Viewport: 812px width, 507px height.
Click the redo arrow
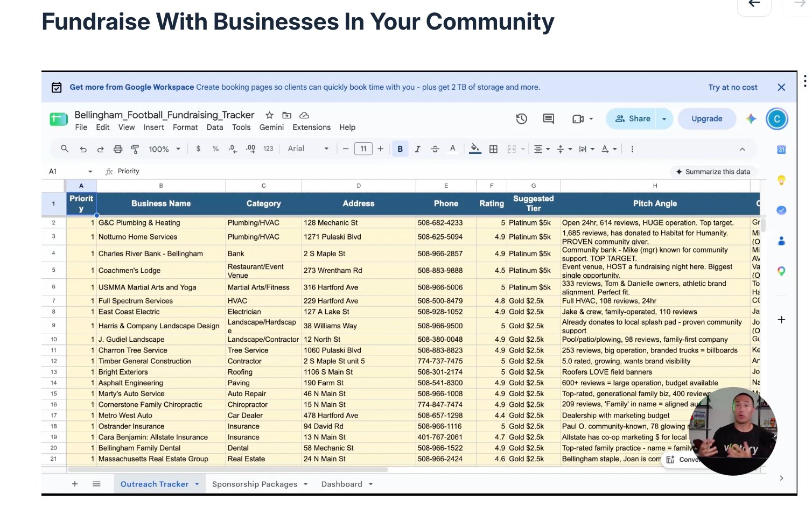[x=100, y=149]
